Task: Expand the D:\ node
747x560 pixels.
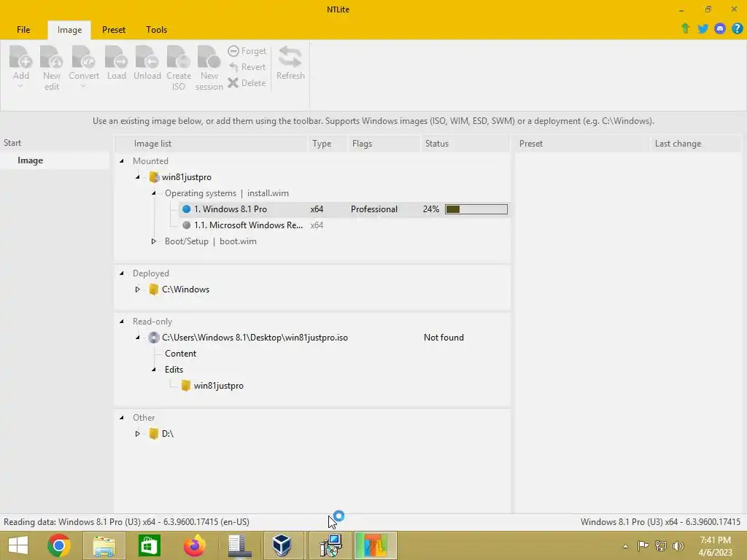Action: (137, 434)
